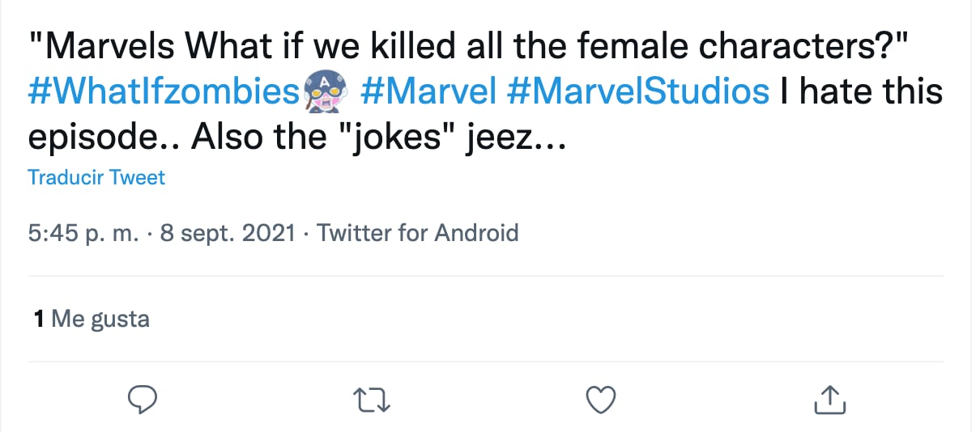
Task: View who liked via Me gusta
Action: click(x=100, y=319)
